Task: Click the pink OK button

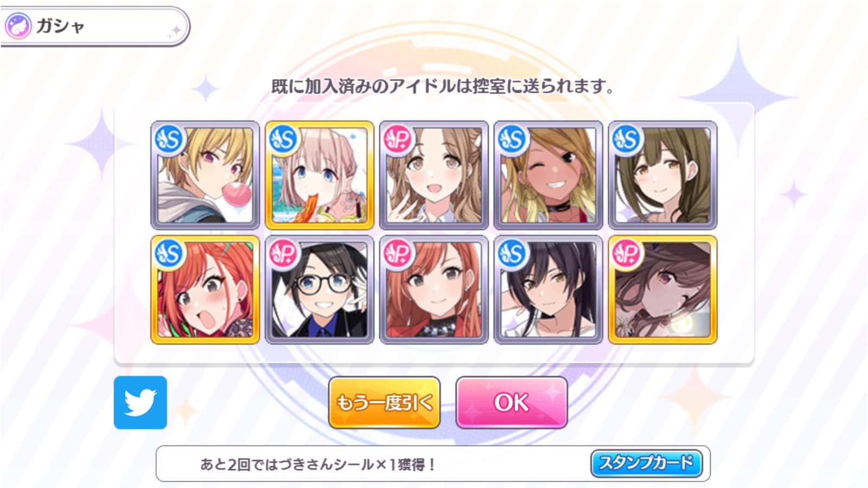Action: coord(512,402)
